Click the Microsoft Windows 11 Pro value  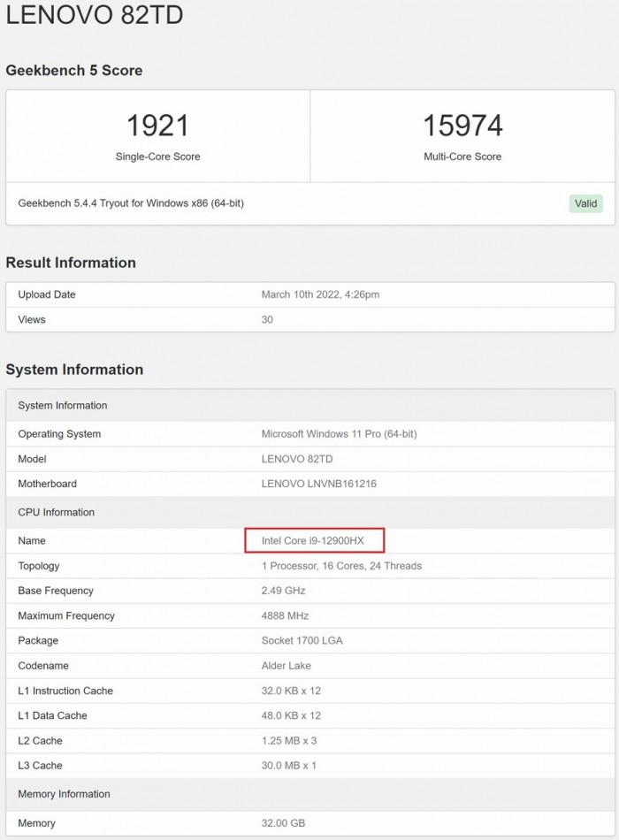coord(339,434)
